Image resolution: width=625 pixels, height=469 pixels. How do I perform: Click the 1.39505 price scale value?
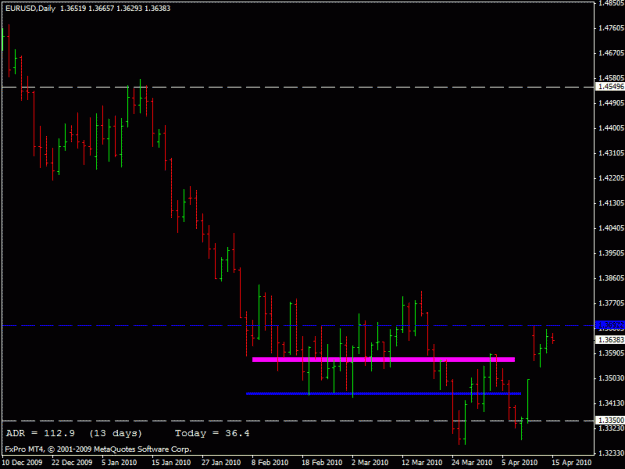point(611,253)
